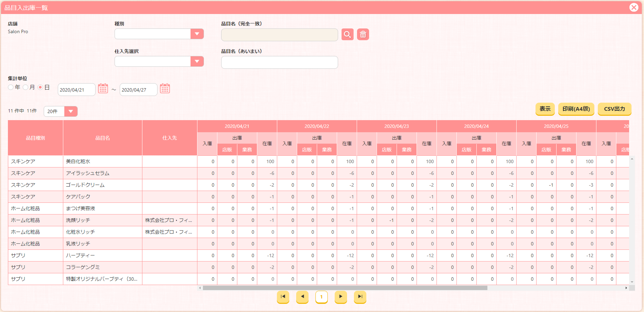Image resolution: width=644 pixels, height=312 pixels.
Task: Click the vertical scrollbar down arrow
Action: pos(632,282)
